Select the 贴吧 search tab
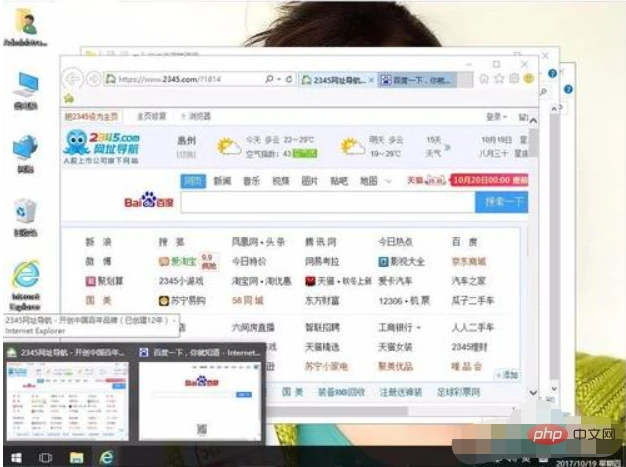This screenshot has height=467, width=626. pyautogui.click(x=339, y=181)
